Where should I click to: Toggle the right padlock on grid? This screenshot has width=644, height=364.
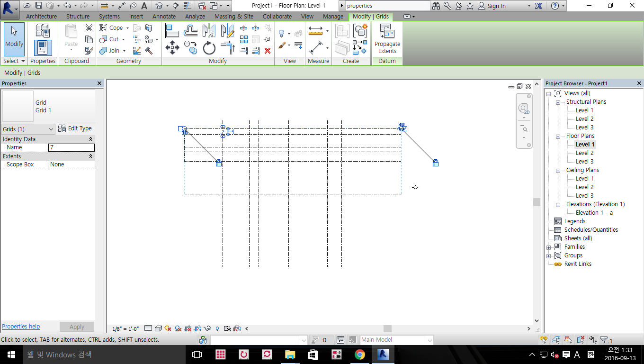coord(436,163)
